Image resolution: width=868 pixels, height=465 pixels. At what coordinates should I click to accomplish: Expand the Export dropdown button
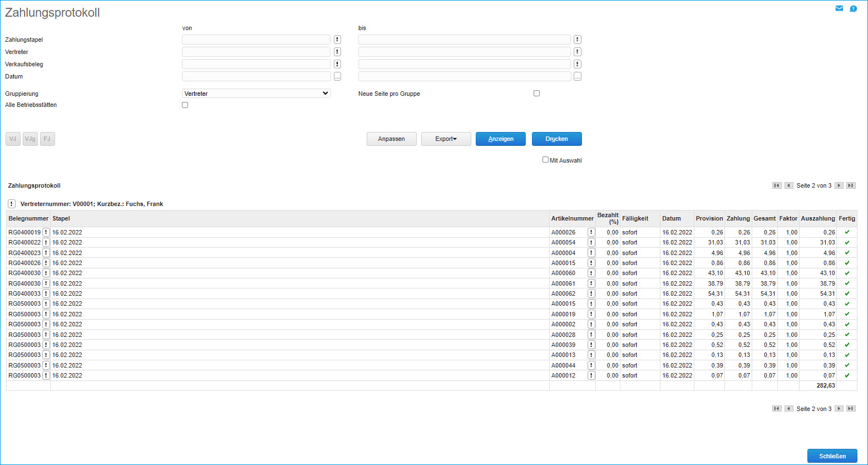click(x=446, y=139)
